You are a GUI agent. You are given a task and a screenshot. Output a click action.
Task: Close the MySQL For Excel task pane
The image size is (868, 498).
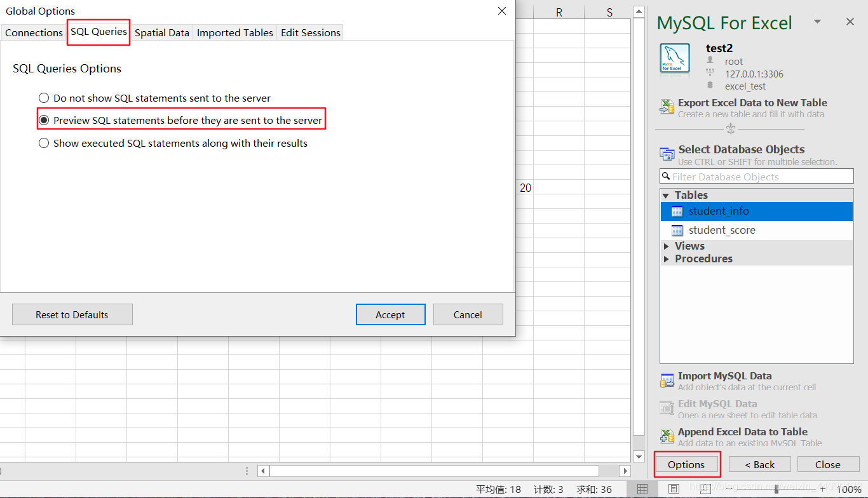[x=850, y=22]
